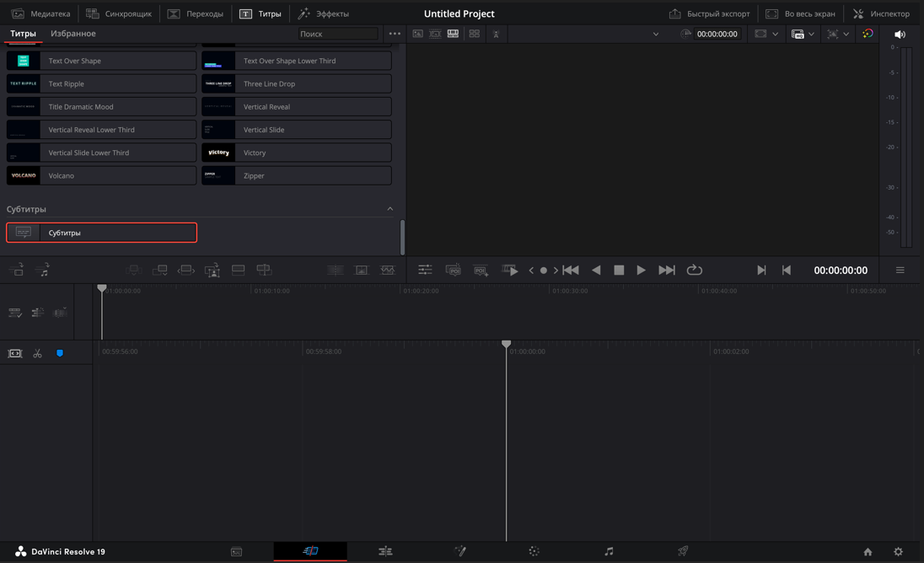
Task: Choose the Volcano title preset
Action: click(x=101, y=175)
